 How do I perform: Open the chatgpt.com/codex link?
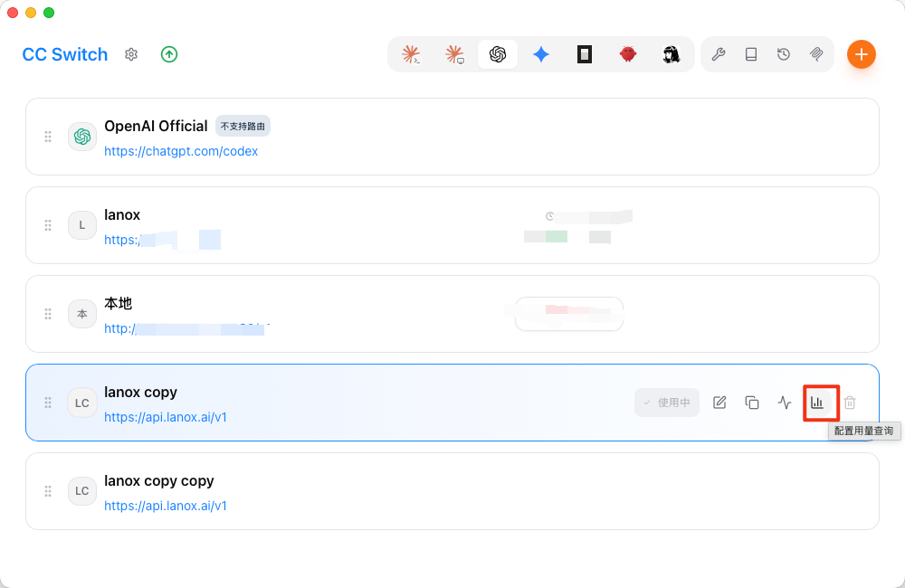(x=181, y=151)
